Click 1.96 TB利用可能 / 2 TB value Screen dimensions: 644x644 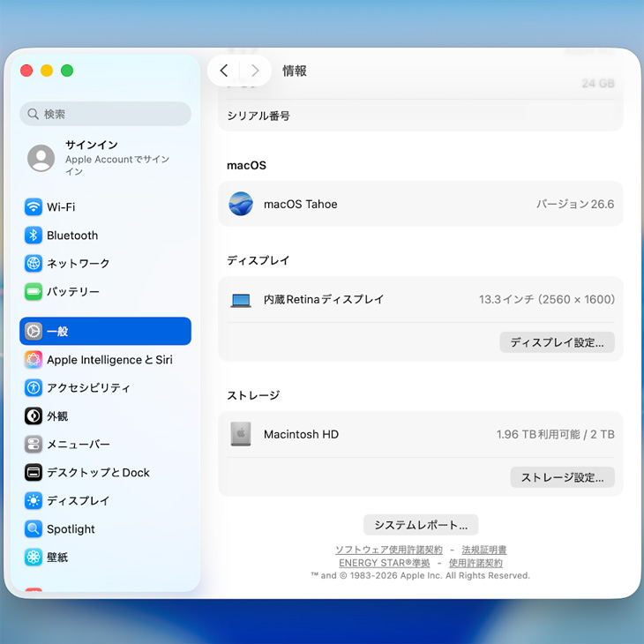pos(555,434)
